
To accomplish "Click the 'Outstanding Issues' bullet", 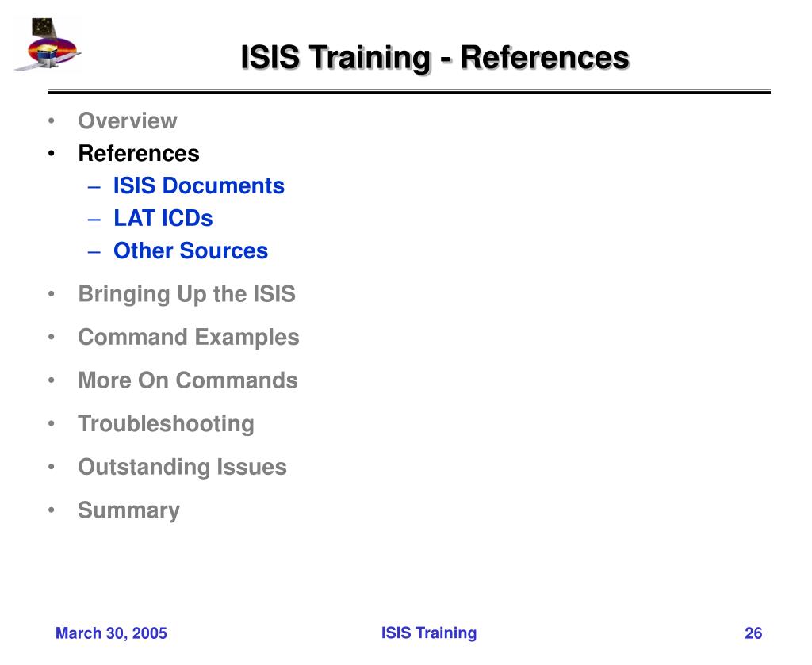I will (x=182, y=467).
